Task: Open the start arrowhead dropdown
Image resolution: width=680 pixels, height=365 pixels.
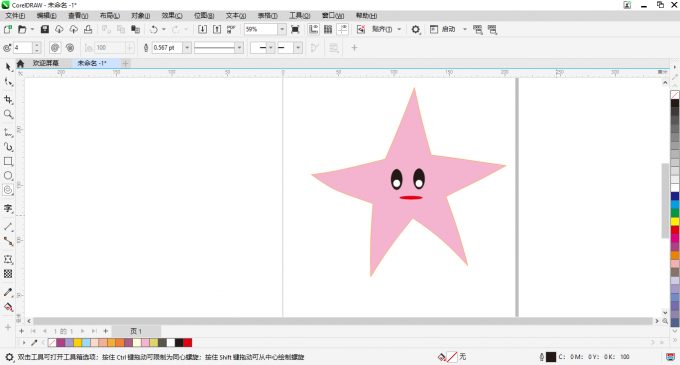Action: (x=271, y=48)
